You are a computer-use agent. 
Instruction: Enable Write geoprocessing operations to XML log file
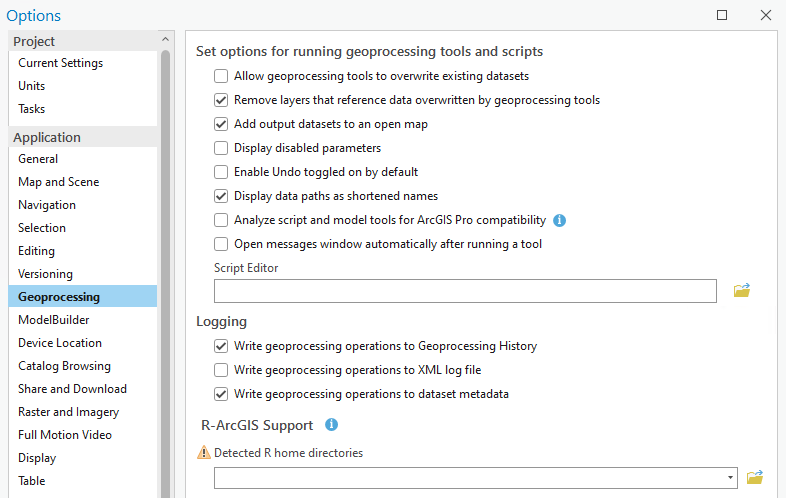click(x=221, y=370)
